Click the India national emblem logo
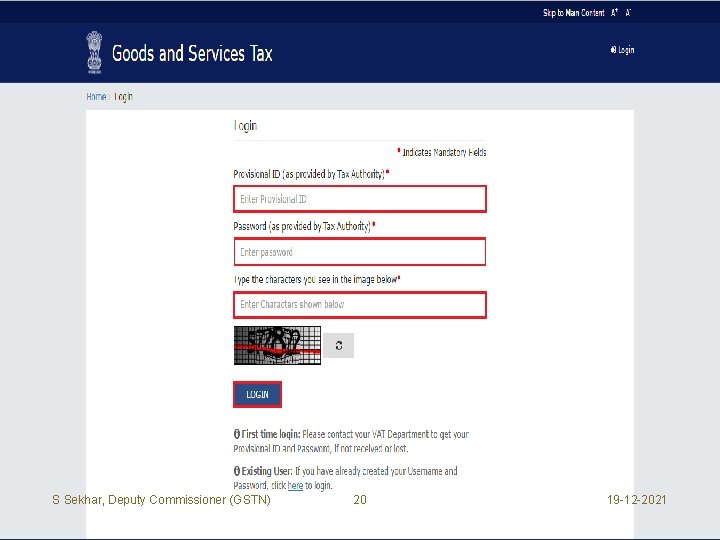 (x=94, y=52)
